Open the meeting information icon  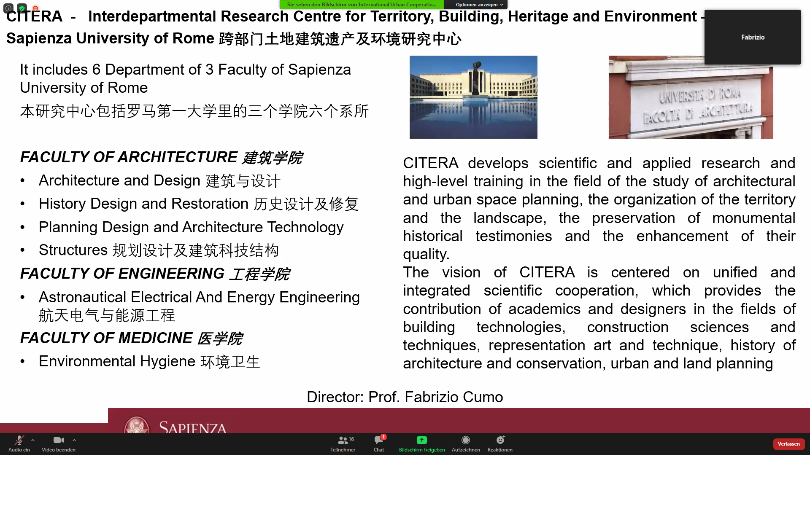pos(8,8)
